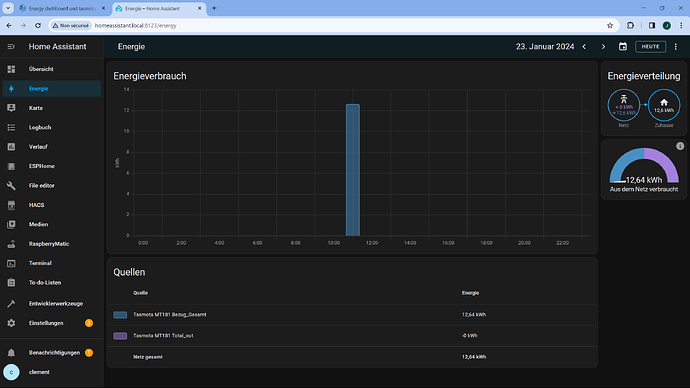This screenshot has height=388, width=690.
Task: Open a new browser tab with plus
Action: (214, 8)
